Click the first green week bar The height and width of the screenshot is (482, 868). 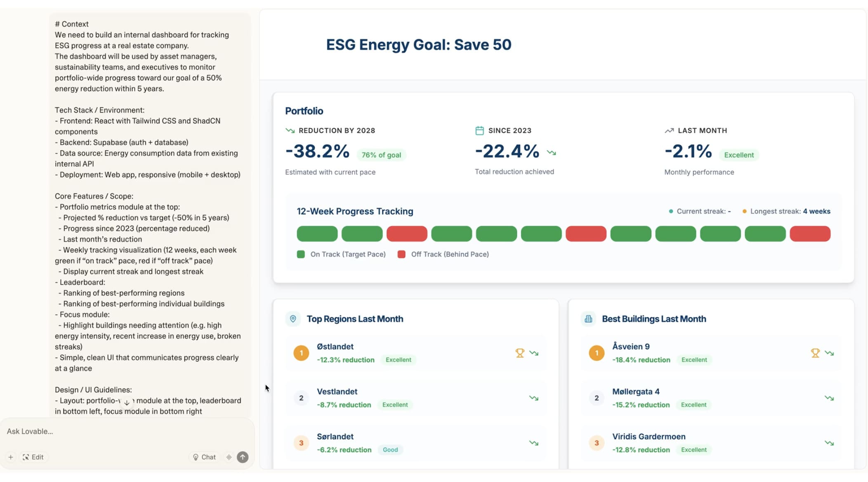pos(317,234)
